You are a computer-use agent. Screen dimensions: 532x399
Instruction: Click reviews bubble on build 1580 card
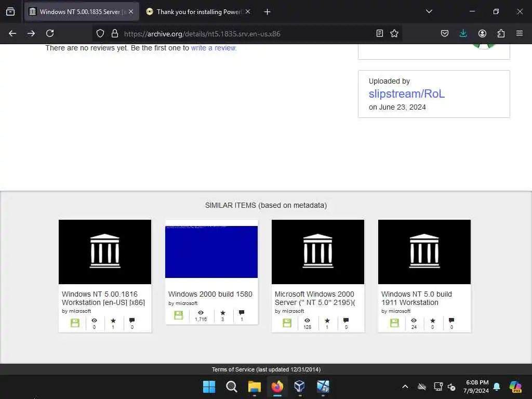click(x=242, y=312)
